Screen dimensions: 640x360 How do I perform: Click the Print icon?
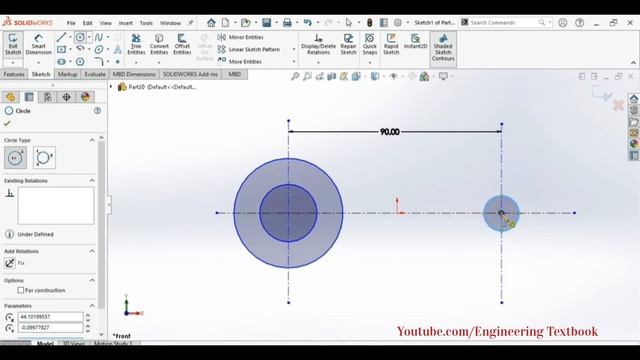point(287,23)
